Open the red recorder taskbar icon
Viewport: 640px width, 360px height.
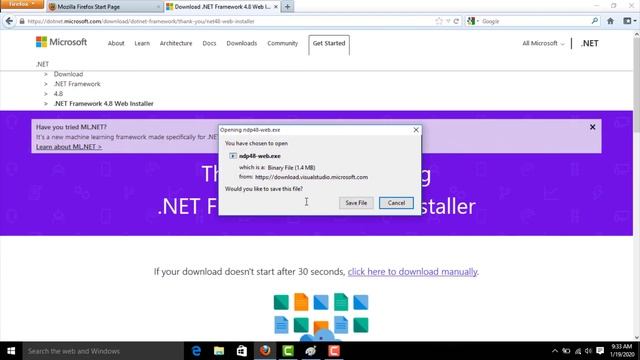tap(334, 351)
